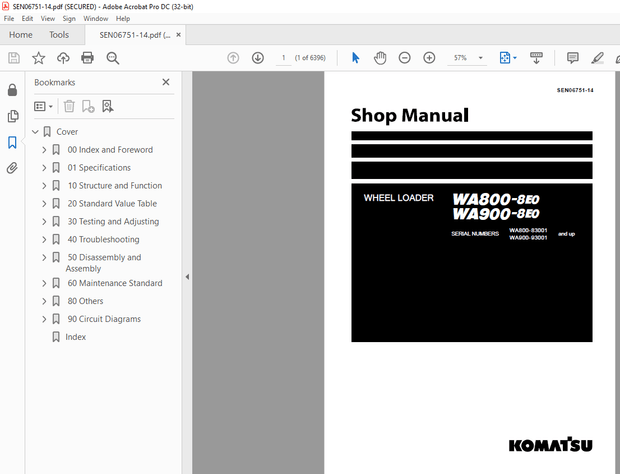Screen dimensions: 620x474
Task: Open the zoom level dropdown arrow
Action: pos(480,58)
